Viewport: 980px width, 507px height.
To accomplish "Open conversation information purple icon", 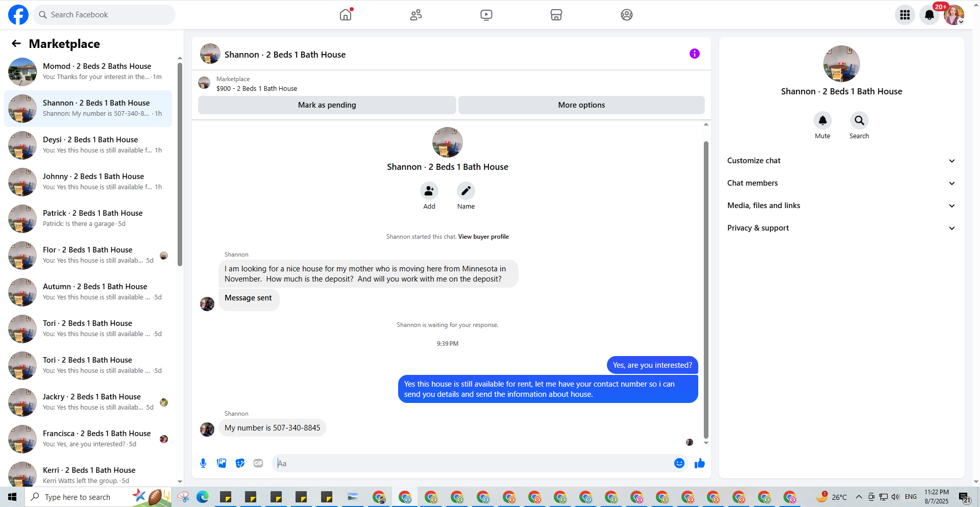I will coord(695,54).
